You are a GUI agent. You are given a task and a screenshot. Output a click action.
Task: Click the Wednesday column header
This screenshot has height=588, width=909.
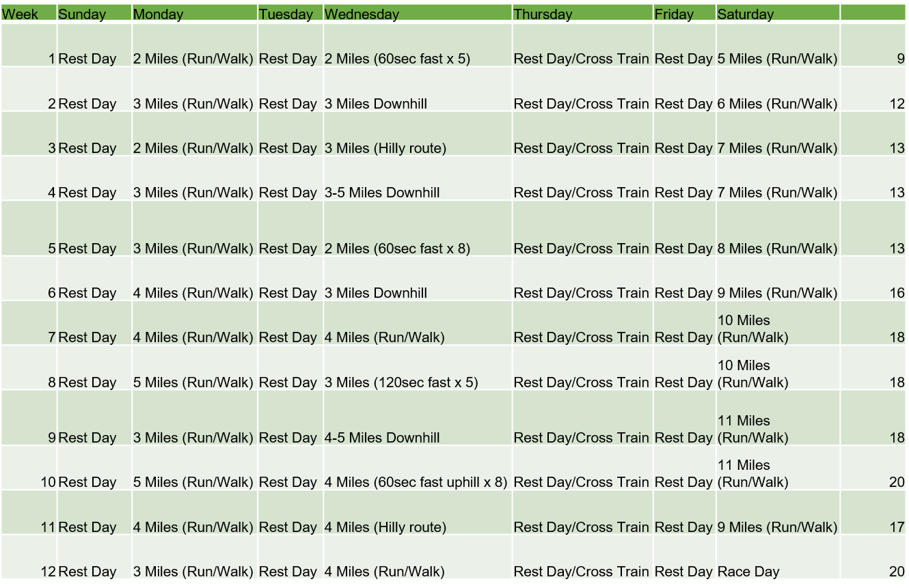pyautogui.click(x=417, y=14)
